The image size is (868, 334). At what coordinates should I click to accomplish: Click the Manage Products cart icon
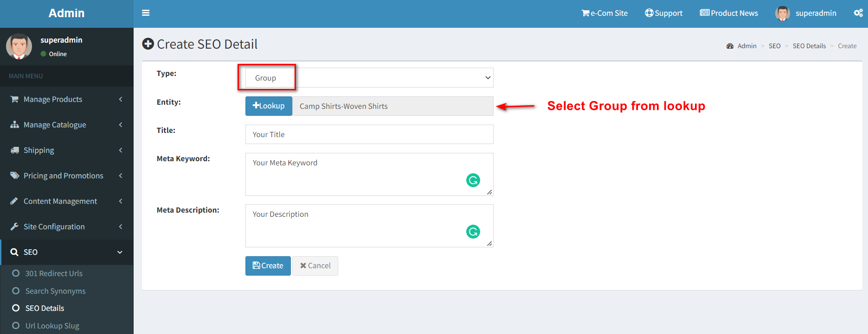[15, 99]
